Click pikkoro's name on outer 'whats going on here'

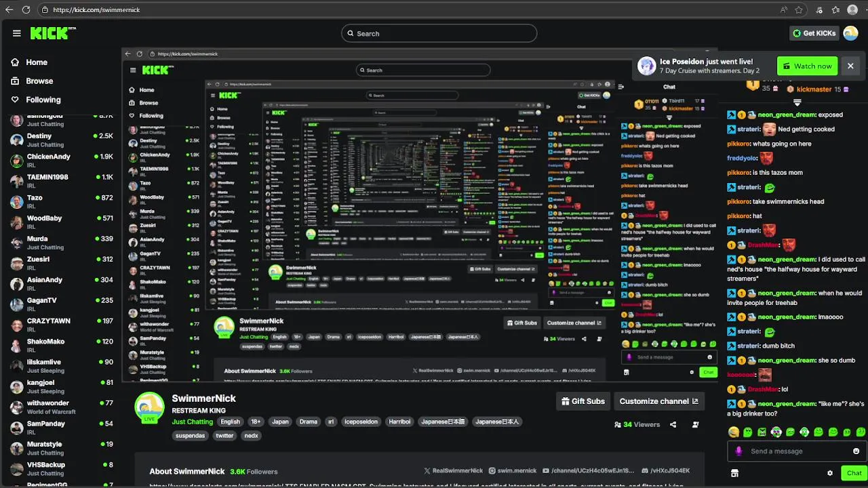pos(738,144)
